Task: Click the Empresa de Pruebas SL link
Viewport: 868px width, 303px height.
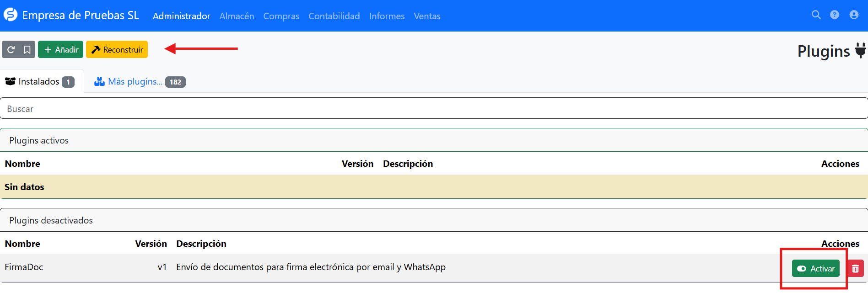Action: click(x=81, y=16)
